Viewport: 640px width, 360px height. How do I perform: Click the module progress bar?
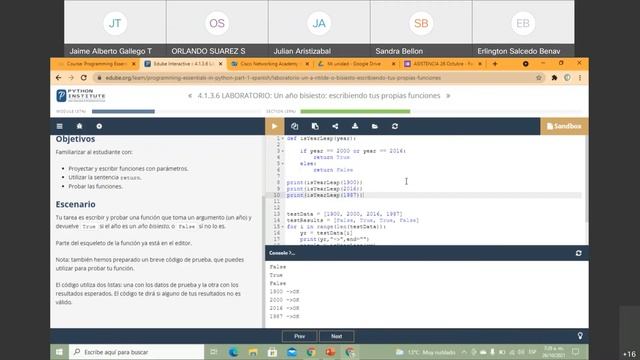176,111
